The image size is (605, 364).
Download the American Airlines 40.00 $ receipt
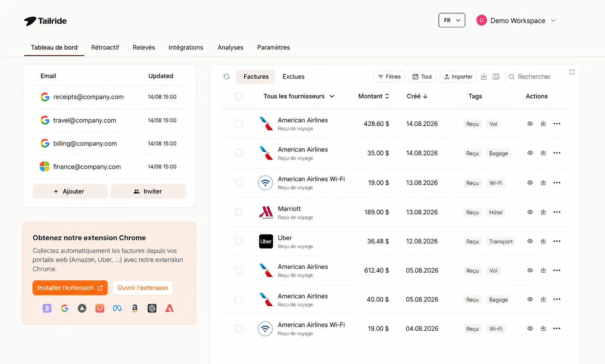pyautogui.click(x=543, y=299)
